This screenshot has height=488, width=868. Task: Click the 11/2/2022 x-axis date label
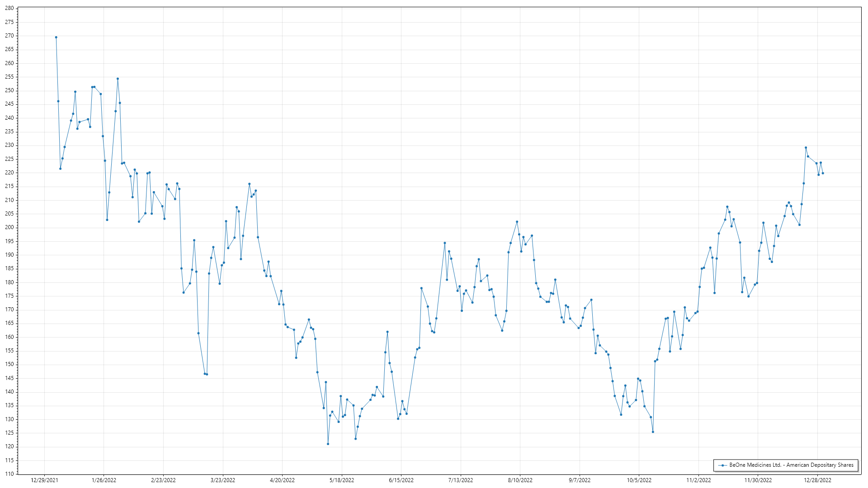click(x=698, y=480)
